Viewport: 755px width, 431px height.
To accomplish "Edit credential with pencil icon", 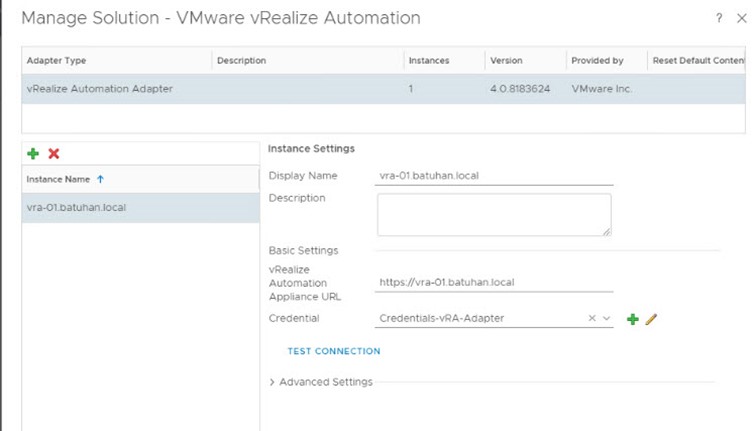I will point(651,319).
